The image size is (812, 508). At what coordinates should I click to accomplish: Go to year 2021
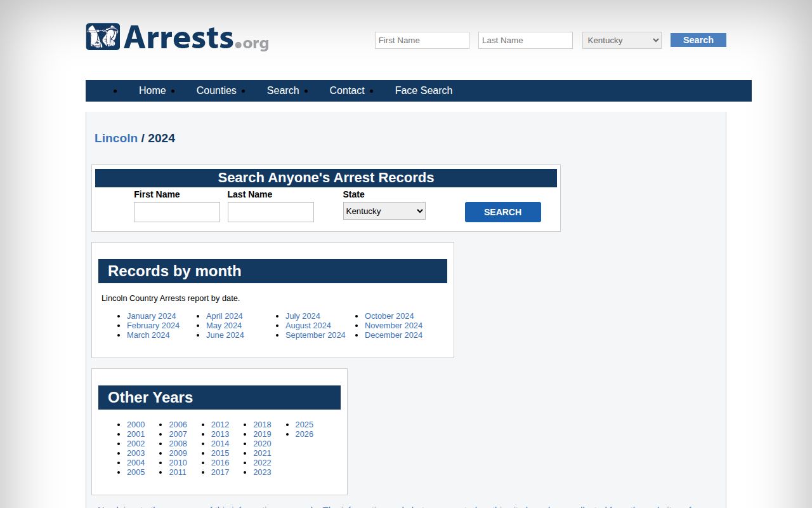pyautogui.click(x=262, y=453)
